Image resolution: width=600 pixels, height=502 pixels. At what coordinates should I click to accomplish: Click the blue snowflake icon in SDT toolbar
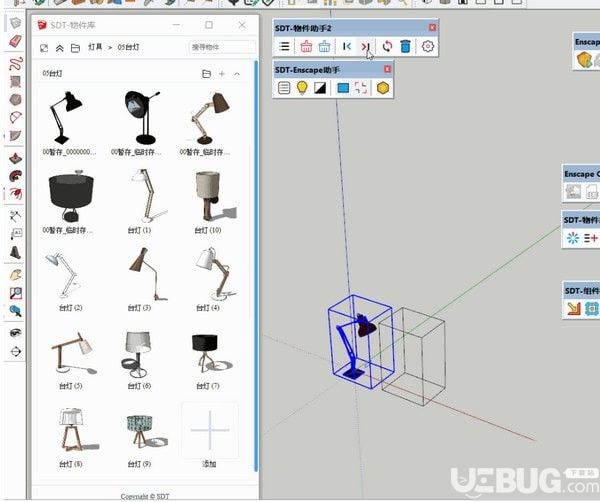(572, 238)
